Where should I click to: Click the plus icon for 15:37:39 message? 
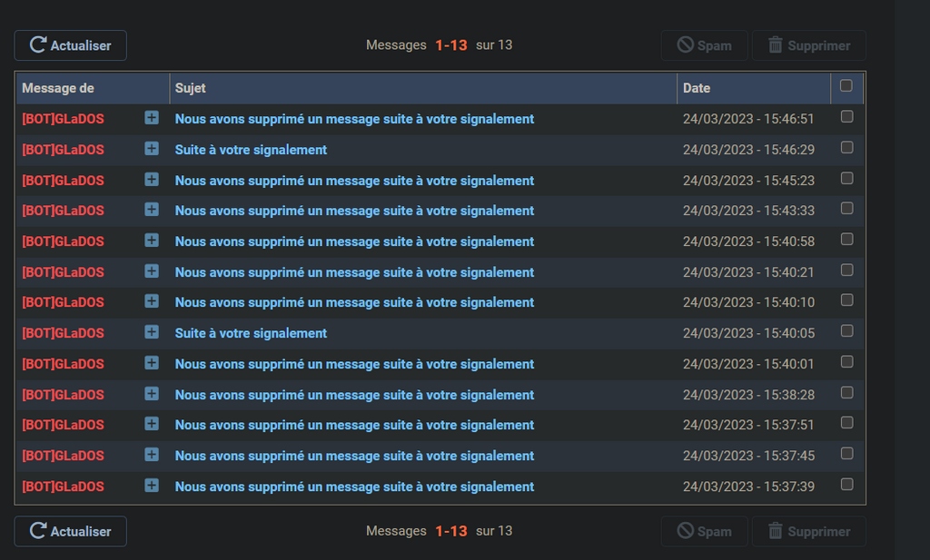pyautogui.click(x=152, y=486)
